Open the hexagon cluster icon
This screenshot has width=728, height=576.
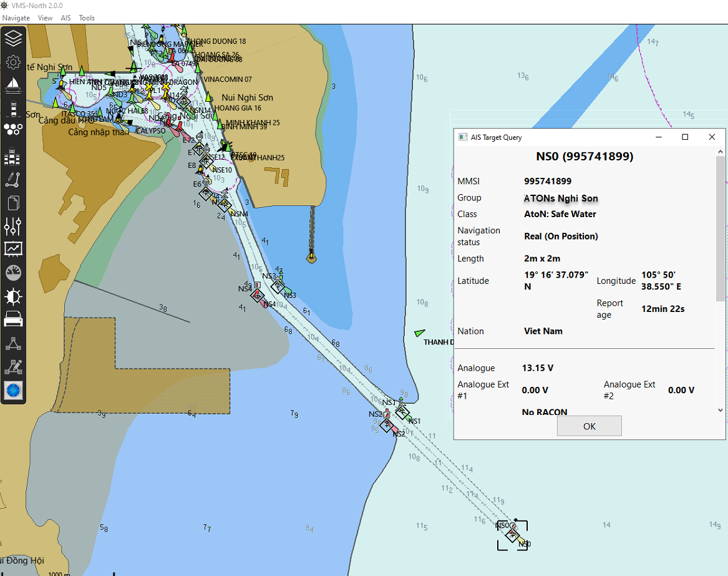coord(13,129)
